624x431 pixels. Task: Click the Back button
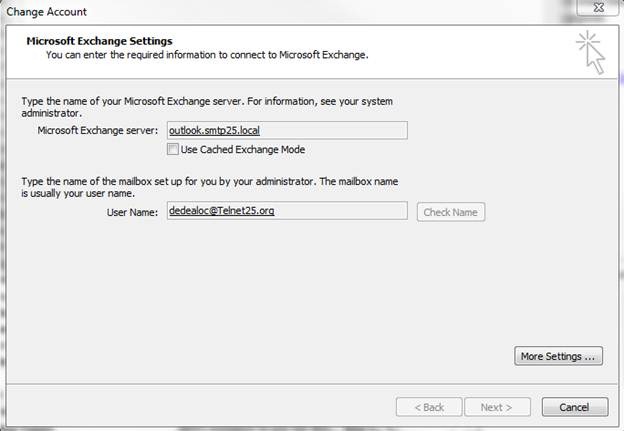(x=429, y=407)
